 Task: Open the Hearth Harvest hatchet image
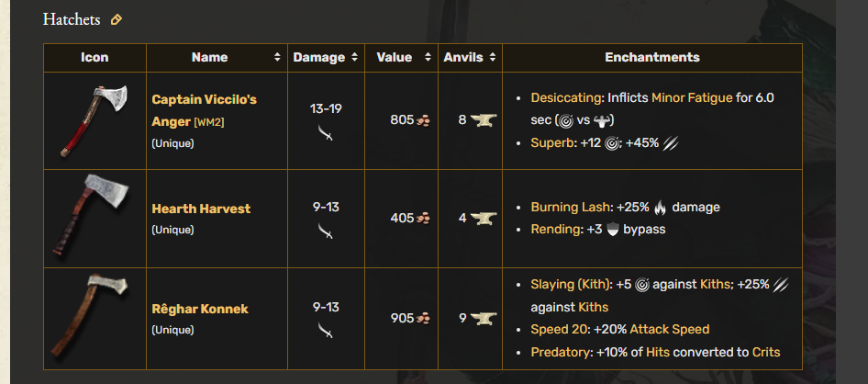click(x=93, y=217)
